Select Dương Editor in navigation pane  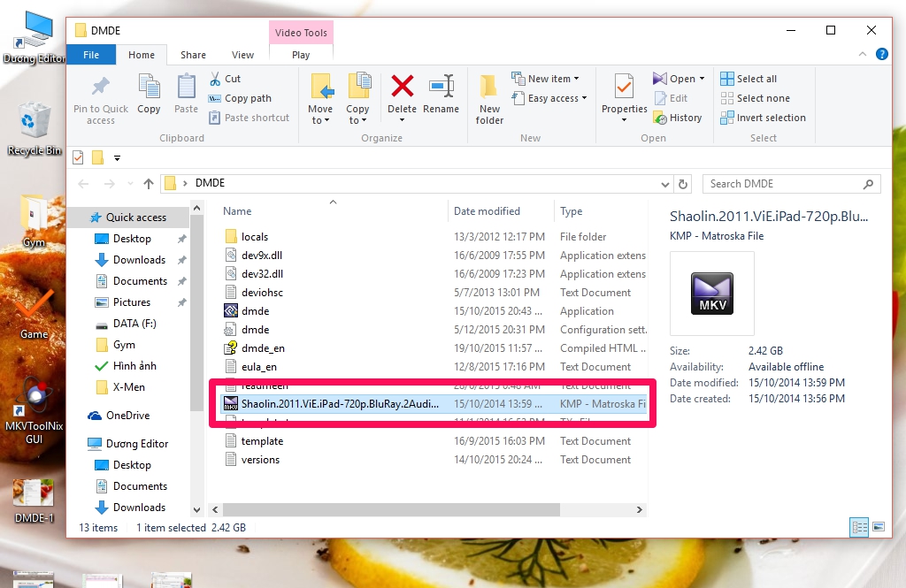point(137,444)
